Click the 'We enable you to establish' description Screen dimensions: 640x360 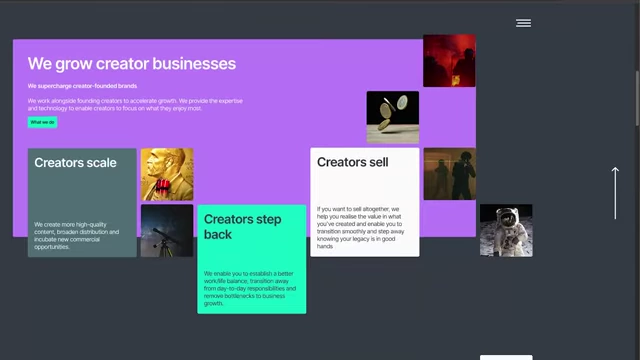pos(250,288)
